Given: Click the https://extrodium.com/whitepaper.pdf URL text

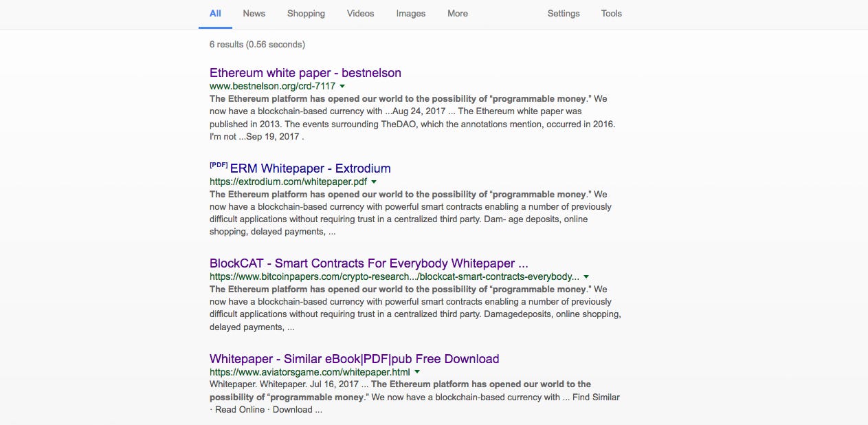Looking at the screenshot, I should point(289,182).
